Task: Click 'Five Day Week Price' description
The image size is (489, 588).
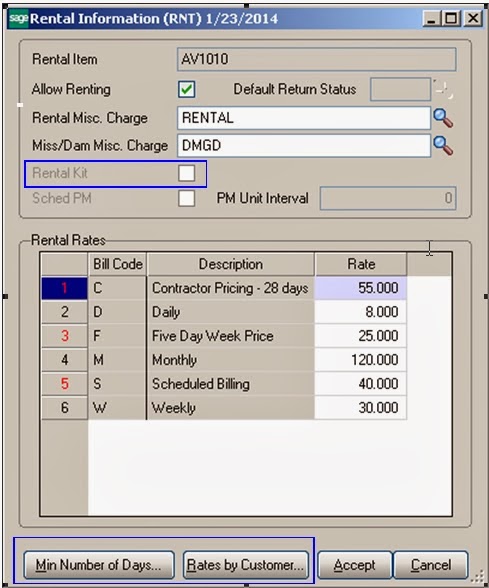Action: click(231, 336)
